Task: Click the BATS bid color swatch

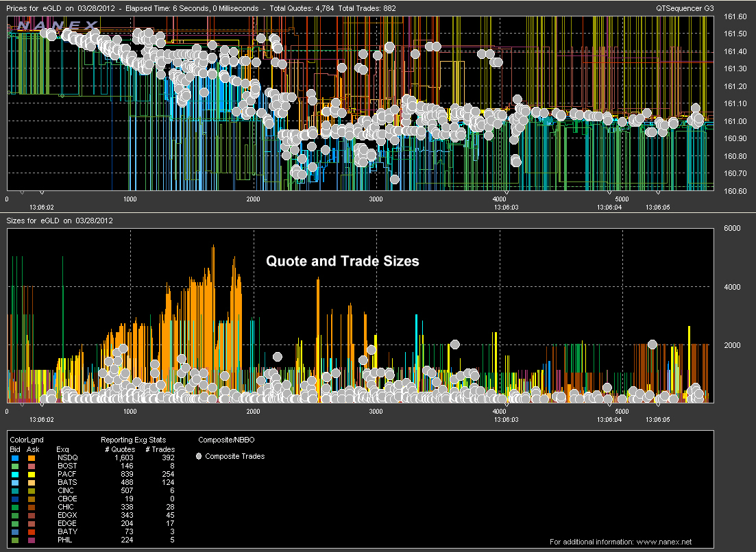Action: [x=15, y=483]
